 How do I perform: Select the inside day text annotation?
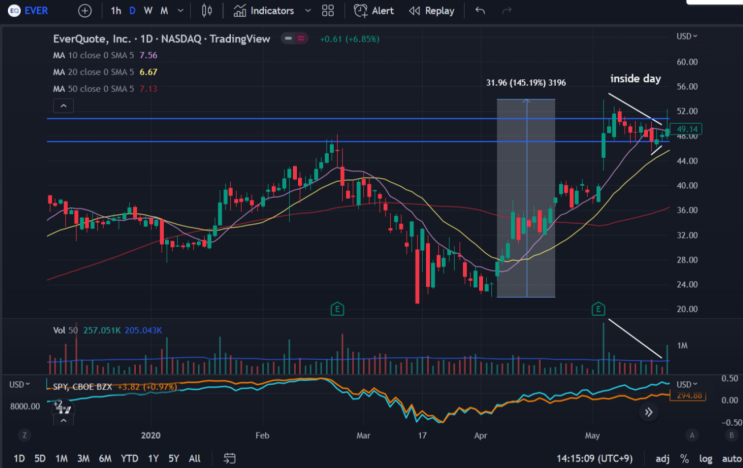point(635,79)
